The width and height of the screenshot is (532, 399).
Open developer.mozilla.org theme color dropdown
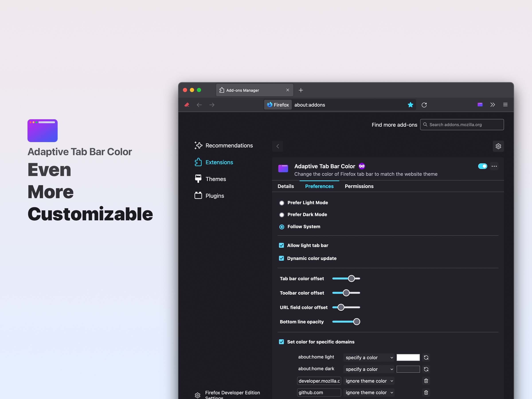[x=369, y=381]
